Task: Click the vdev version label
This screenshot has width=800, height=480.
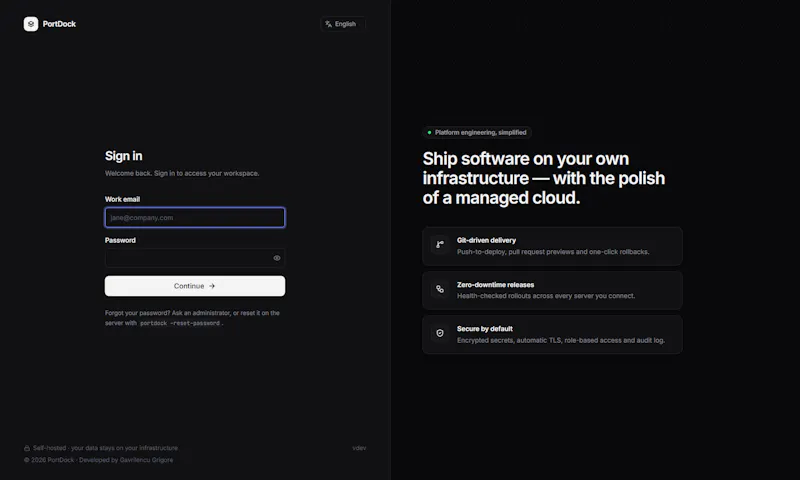Action: [359, 448]
